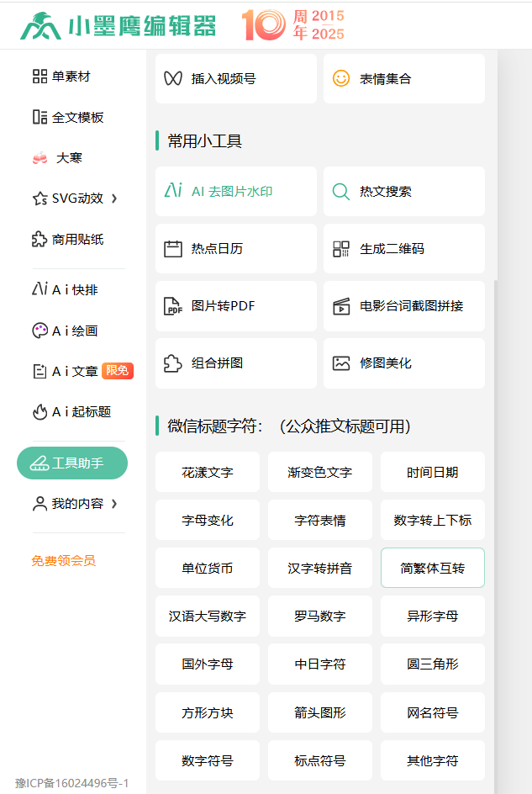The height and width of the screenshot is (794, 532).
Task: Open the 罗马数字 character tool
Action: [320, 616]
